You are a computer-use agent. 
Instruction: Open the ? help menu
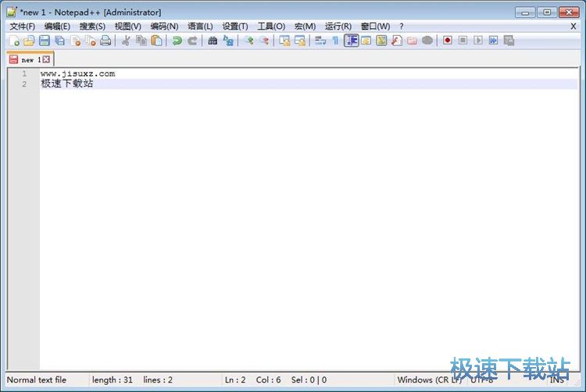pos(402,26)
